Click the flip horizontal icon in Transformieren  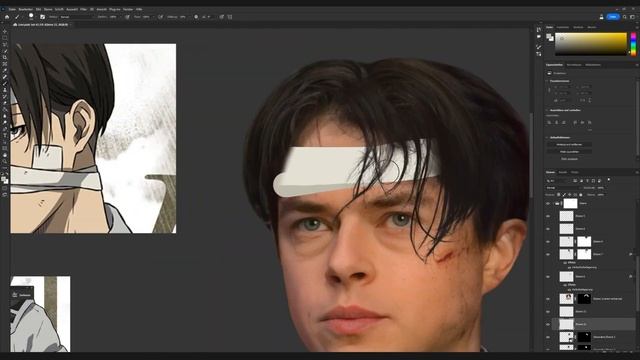coord(583,100)
